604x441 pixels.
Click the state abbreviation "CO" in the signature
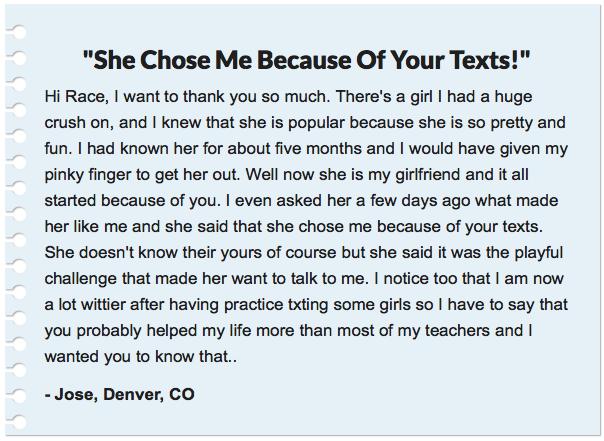(182, 394)
